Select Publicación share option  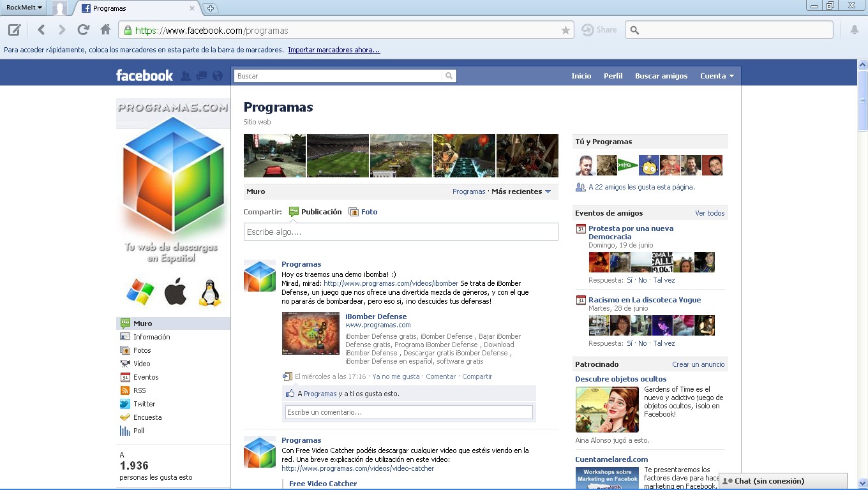pyautogui.click(x=315, y=212)
